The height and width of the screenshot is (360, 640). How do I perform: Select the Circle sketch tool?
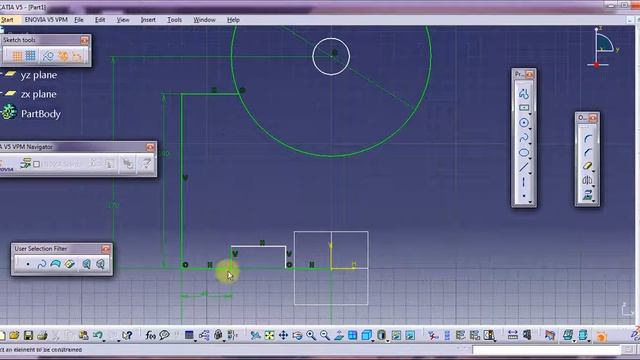point(524,123)
